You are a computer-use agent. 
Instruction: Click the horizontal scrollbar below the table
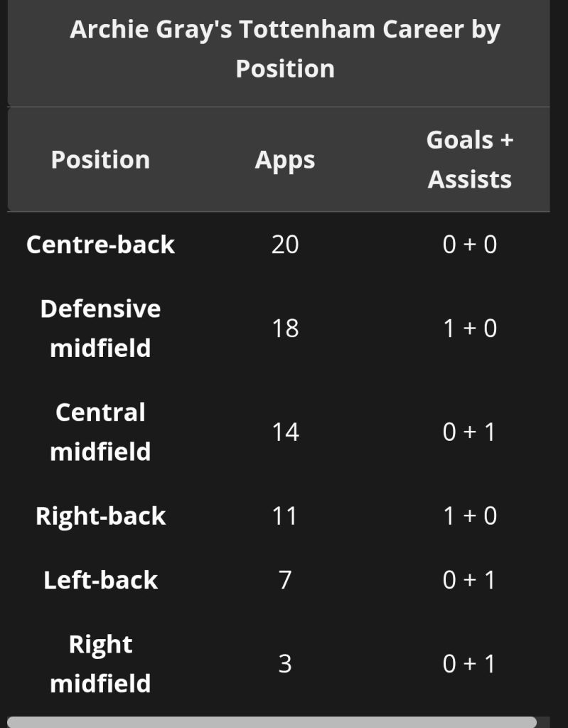click(x=272, y=722)
